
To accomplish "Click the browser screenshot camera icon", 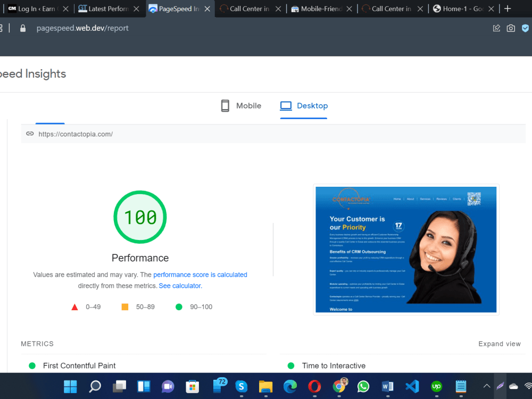I will coord(511,28).
